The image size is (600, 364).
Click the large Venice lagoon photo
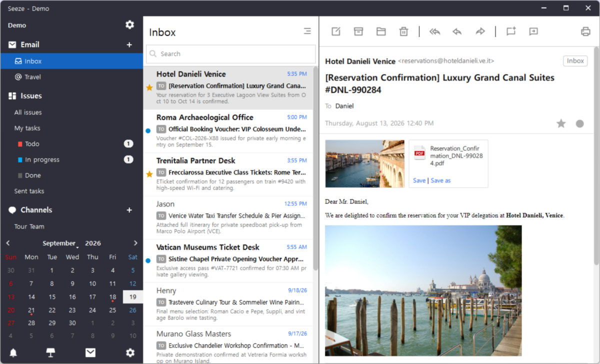(x=423, y=290)
